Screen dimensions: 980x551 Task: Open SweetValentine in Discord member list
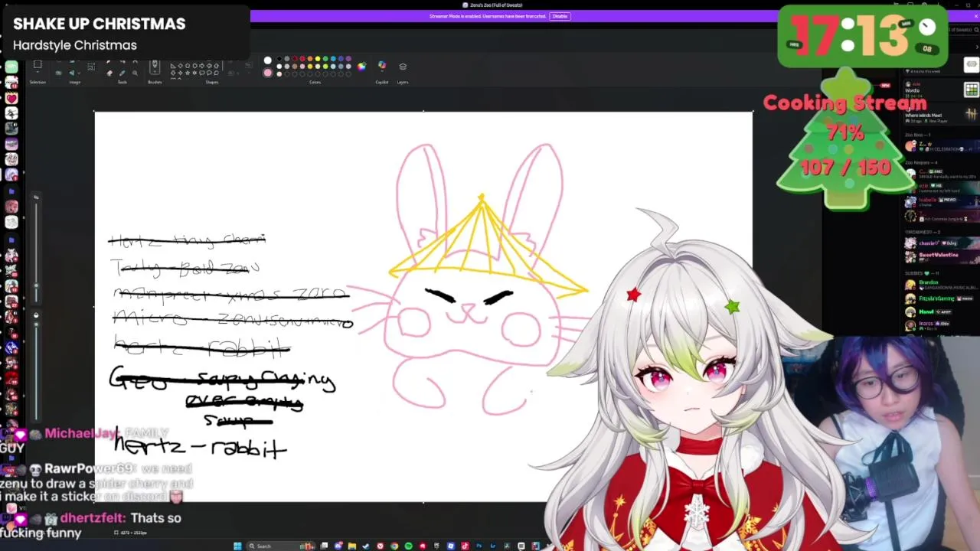pos(942,256)
